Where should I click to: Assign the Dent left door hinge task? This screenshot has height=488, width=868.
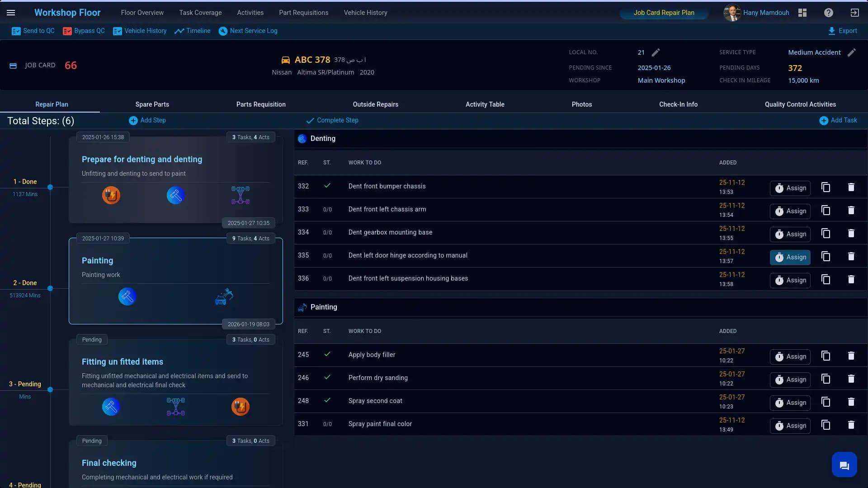coord(790,257)
